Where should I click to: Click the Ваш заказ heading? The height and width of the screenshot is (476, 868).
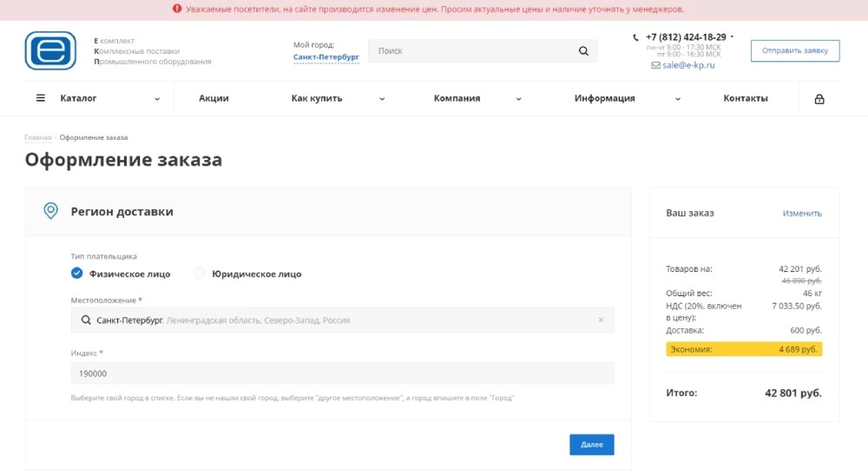click(690, 213)
